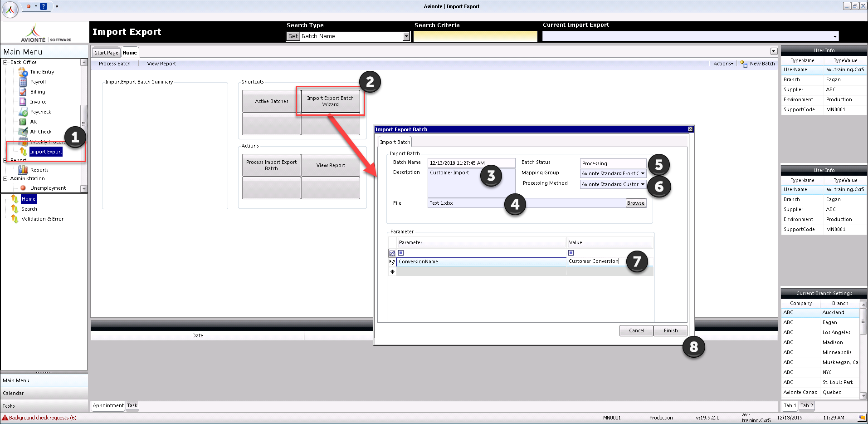Click the row edit pencil indicator for ConversionName

pos(392,262)
